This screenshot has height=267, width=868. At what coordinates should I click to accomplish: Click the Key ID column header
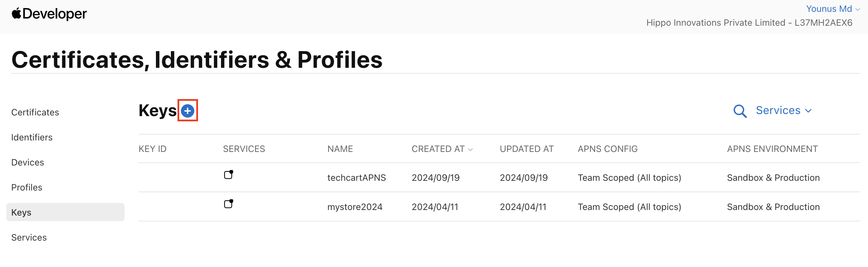point(152,149)
